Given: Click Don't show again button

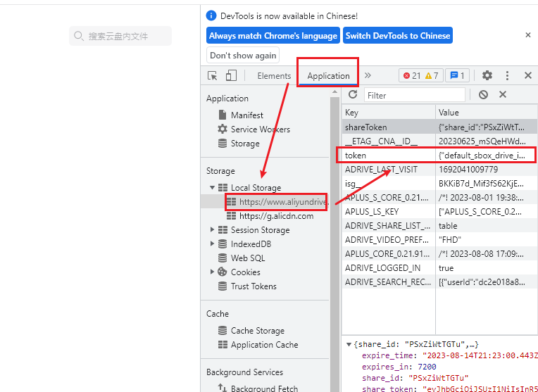Looking at the screenshot, I should coord(243,56).
